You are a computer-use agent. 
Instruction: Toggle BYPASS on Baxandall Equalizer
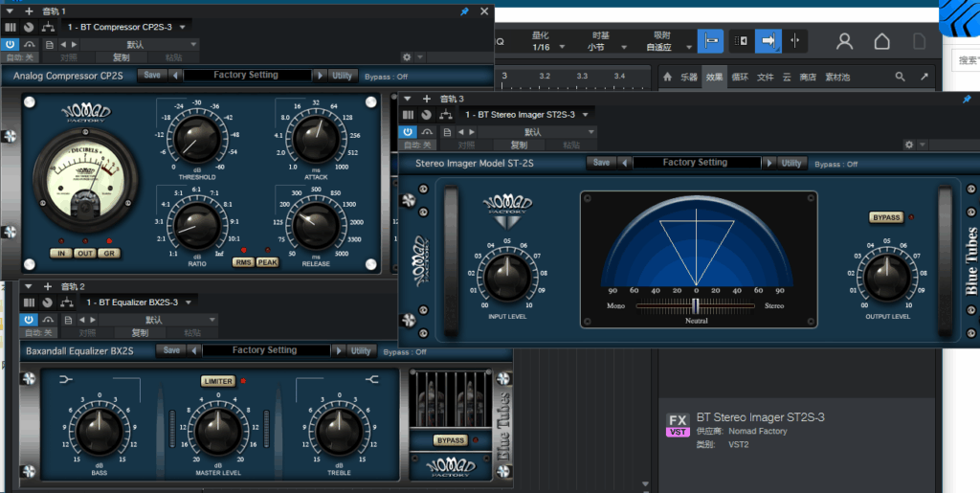(x=451, y=440)
